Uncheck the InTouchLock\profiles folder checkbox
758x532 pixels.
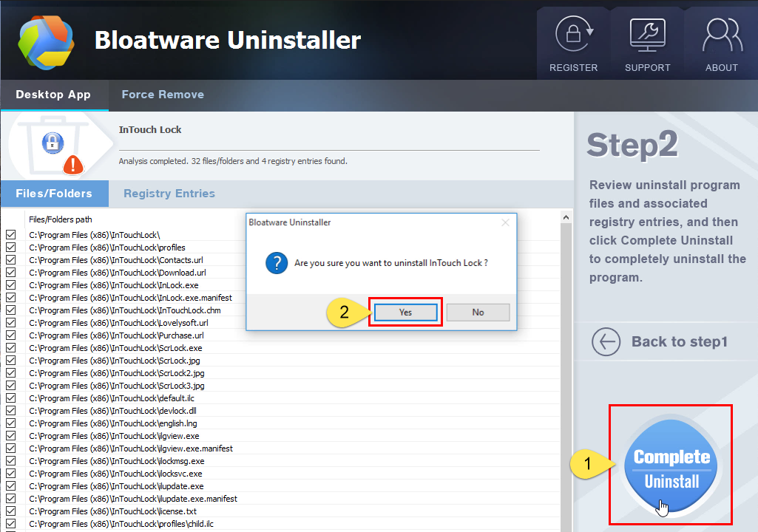click(10, 248)
